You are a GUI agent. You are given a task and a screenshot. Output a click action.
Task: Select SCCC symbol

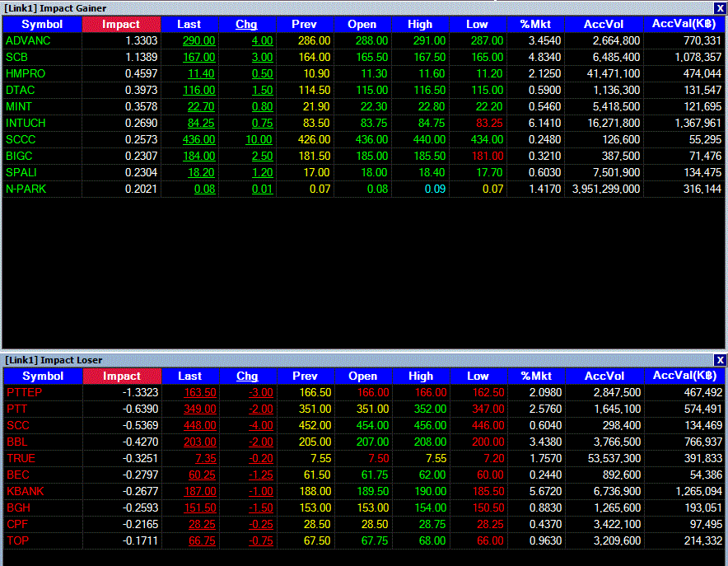21,140
